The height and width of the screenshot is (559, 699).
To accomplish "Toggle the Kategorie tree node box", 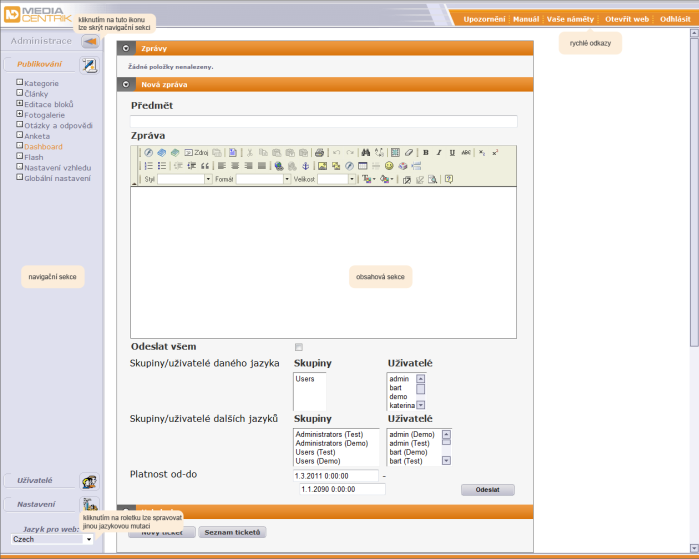I will tap(19, 82).
